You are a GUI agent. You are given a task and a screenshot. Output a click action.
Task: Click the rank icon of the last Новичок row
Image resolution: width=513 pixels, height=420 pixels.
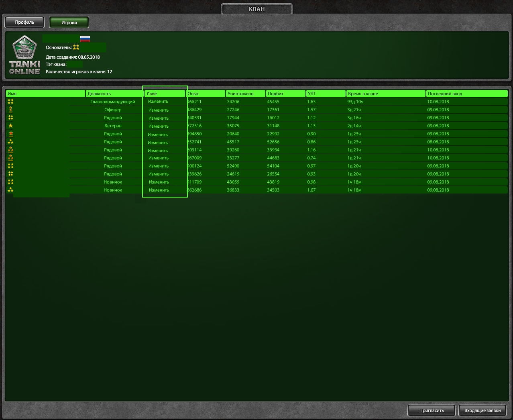(10, 190)
